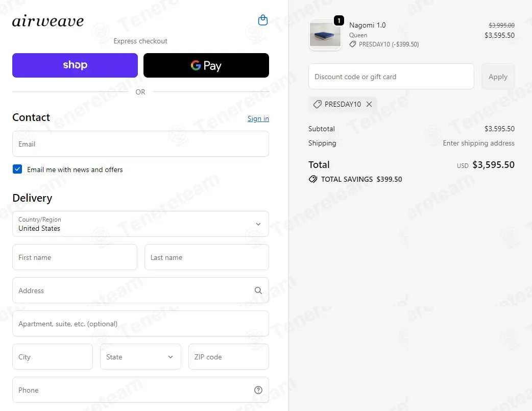Focus the Last name field
This screenshot has height=411, width=532.
[207, 257]
